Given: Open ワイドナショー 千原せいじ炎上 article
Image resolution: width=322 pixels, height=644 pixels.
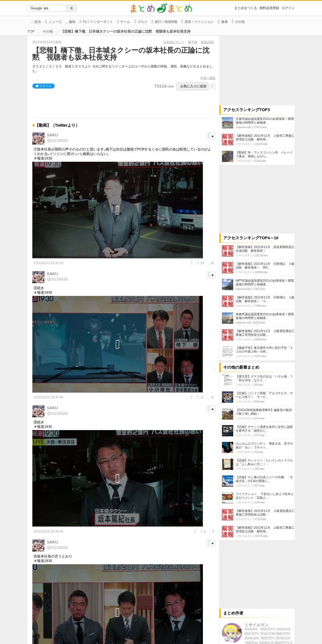Looking at the screenshot, I should coord(264,496).
